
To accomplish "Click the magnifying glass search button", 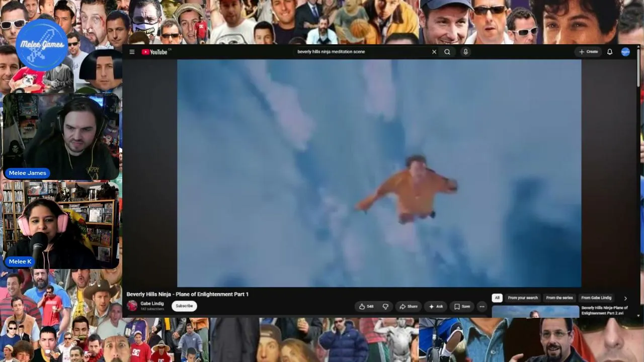I will point(447,52).
